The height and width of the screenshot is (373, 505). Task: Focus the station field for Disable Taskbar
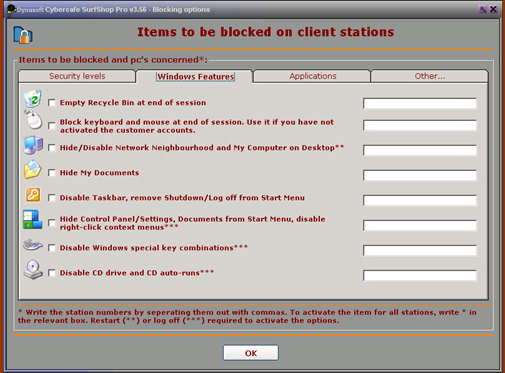pyautogui.click(x=420, y=200)
